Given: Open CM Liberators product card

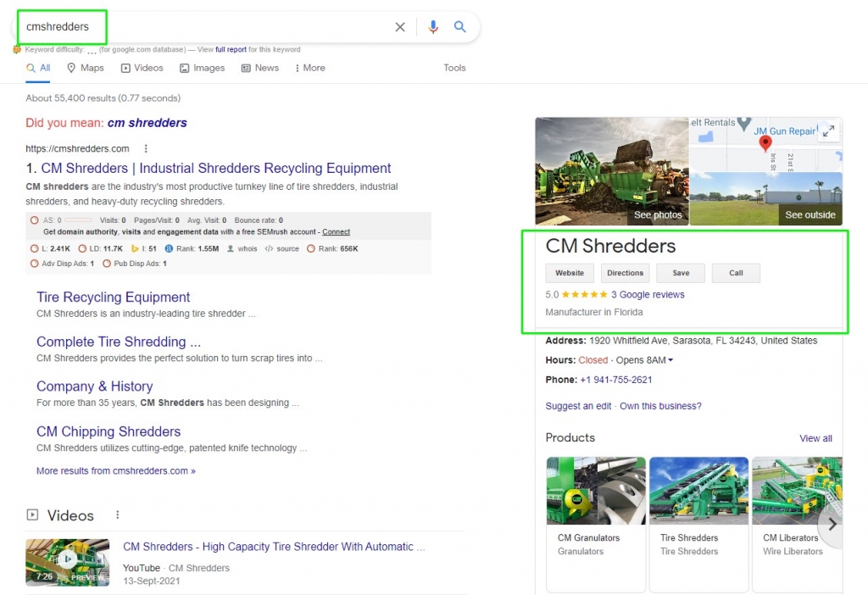Looking at the screenshot, I should (x=797, y=524).
